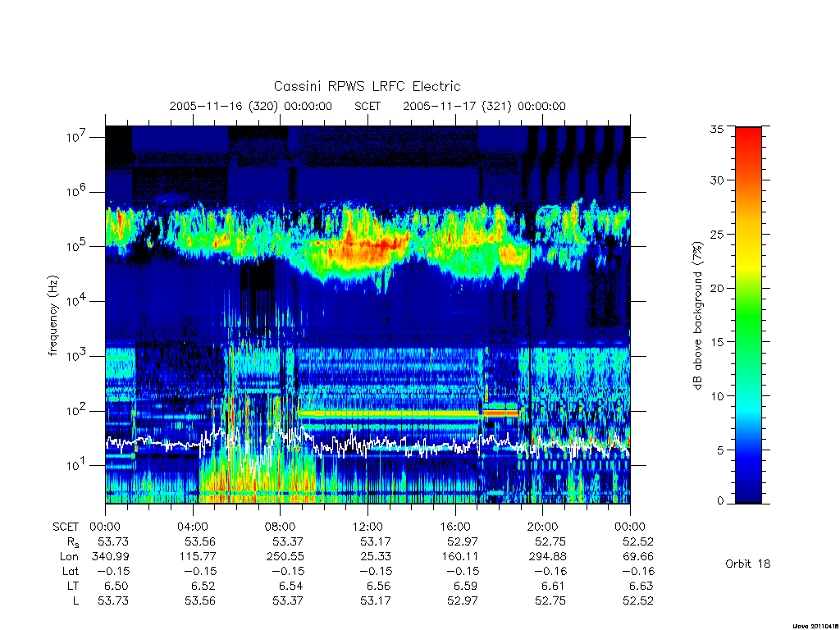
Task: Click the Orbit 18 label
Action: (747, 564)
